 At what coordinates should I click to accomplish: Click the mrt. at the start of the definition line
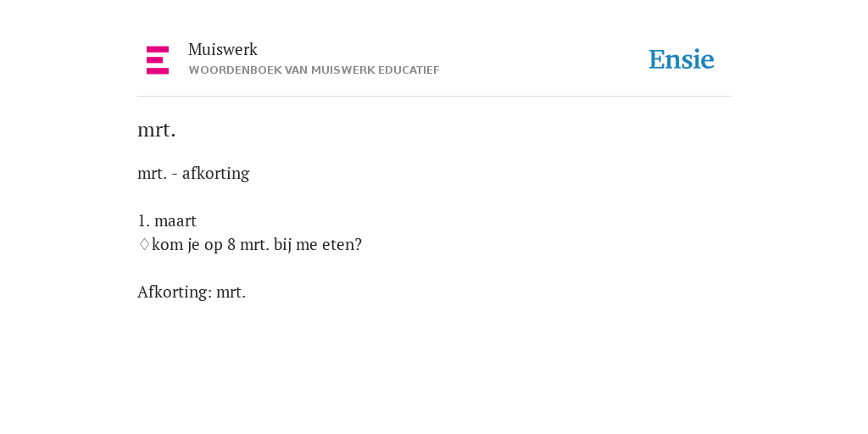point(153,174)
